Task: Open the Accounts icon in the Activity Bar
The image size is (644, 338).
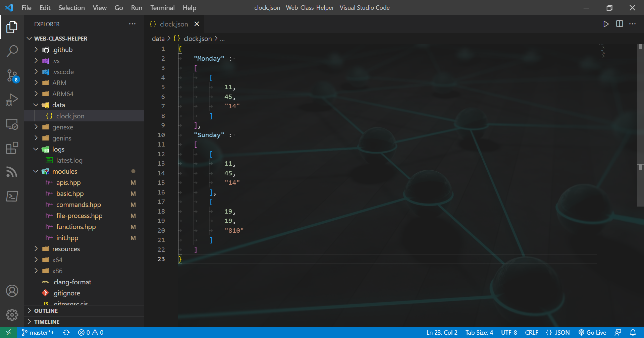Action: click(12, 291)
